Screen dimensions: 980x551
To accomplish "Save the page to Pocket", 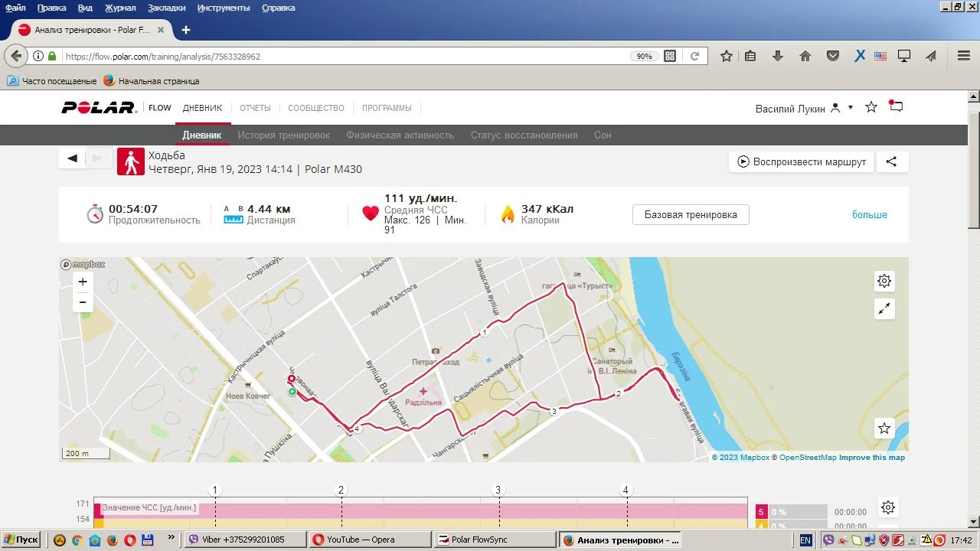I will tap(833, 56).
